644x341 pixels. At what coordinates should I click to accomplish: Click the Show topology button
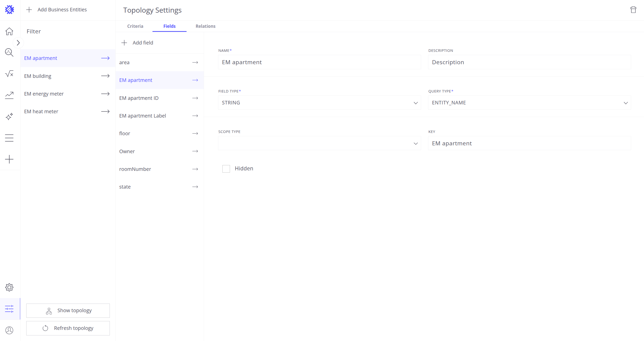point(68,310)
